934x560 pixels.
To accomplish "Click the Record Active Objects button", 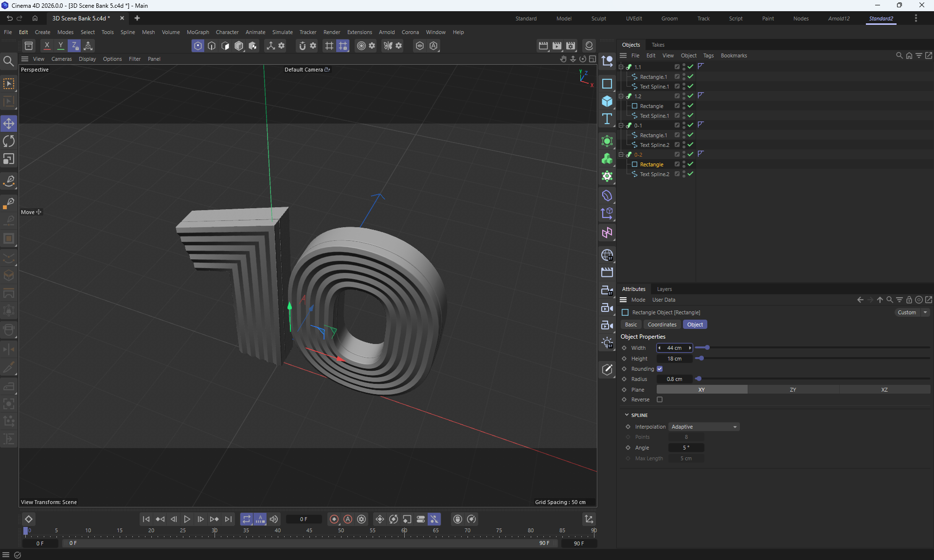I will [334, 519].
